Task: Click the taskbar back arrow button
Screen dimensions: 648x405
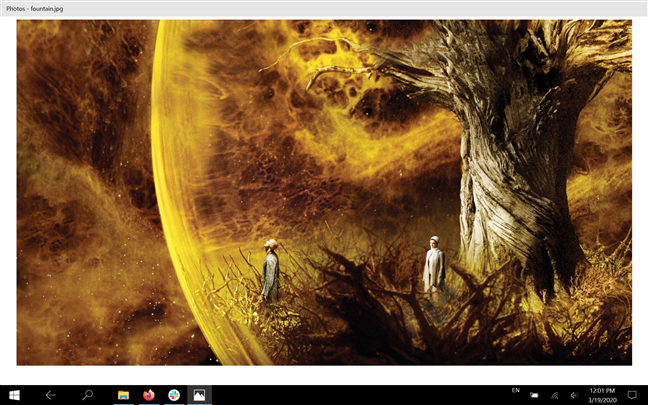Action: pyautogui.click(x=51, y=395)
